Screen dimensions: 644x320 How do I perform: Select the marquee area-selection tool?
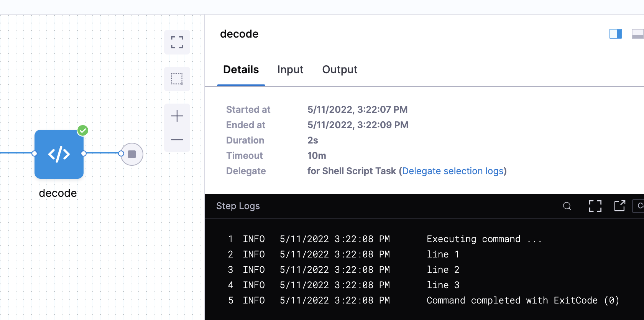[177, 79]
